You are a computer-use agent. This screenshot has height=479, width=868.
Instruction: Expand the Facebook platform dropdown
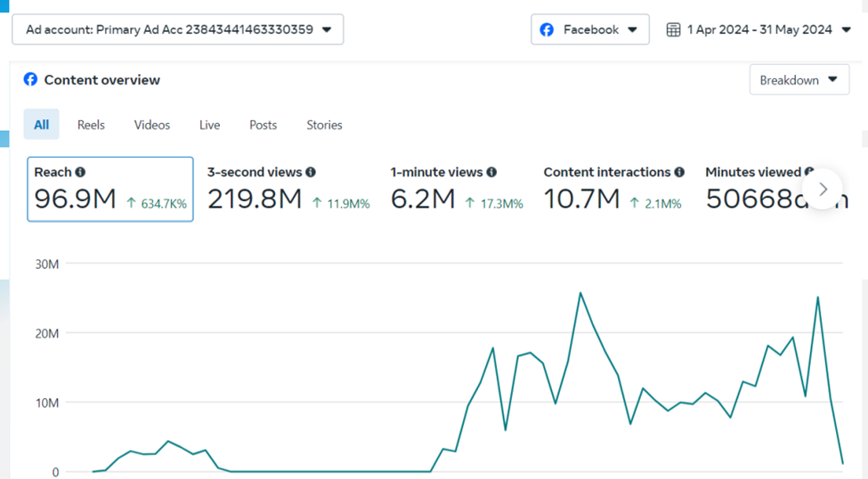point(590,29)
